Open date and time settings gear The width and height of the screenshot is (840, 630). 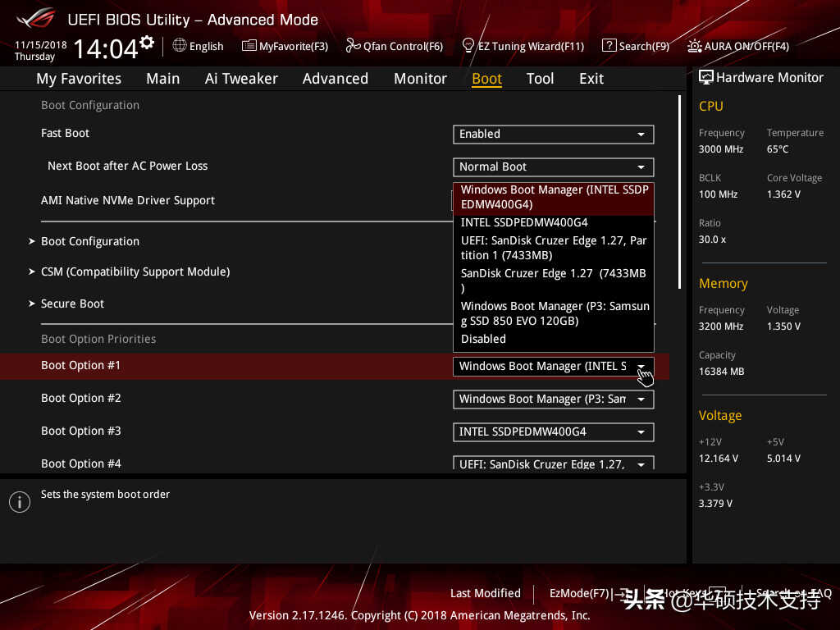147,43
